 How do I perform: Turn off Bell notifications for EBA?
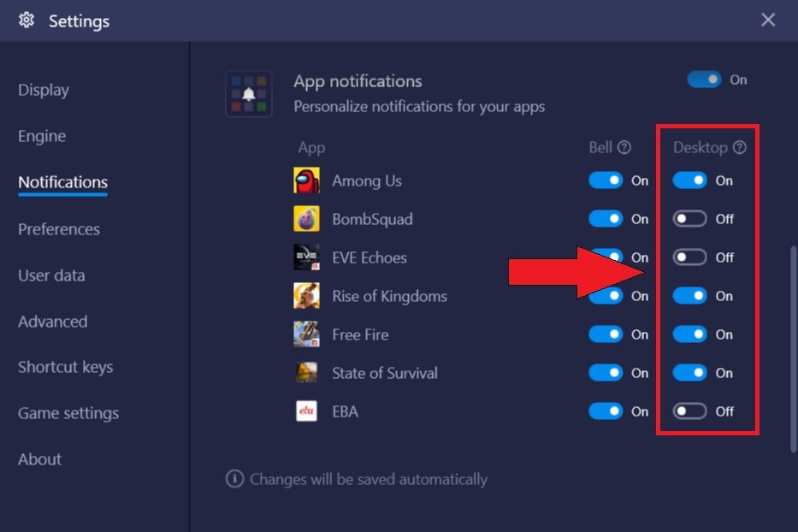(606, 411)
